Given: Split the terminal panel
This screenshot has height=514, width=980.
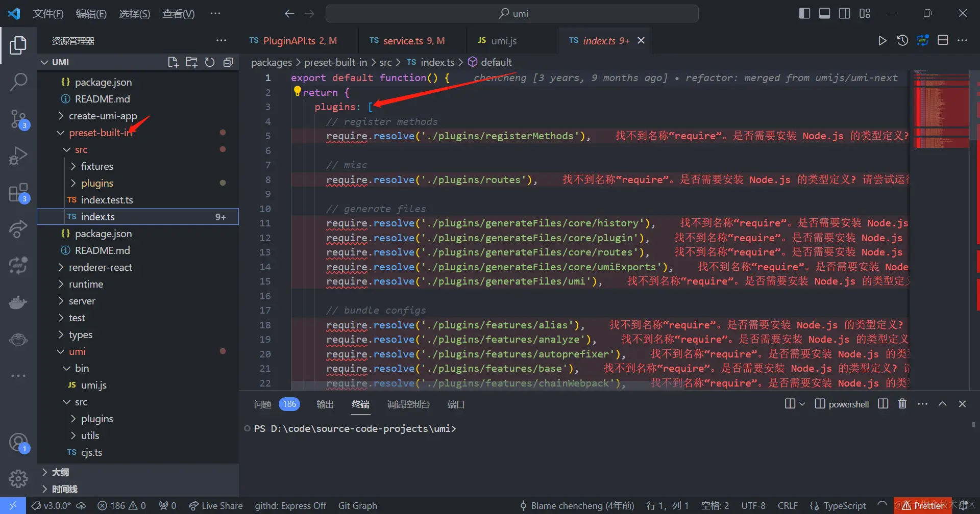Looking at the screenshot, I should [883, 404].
